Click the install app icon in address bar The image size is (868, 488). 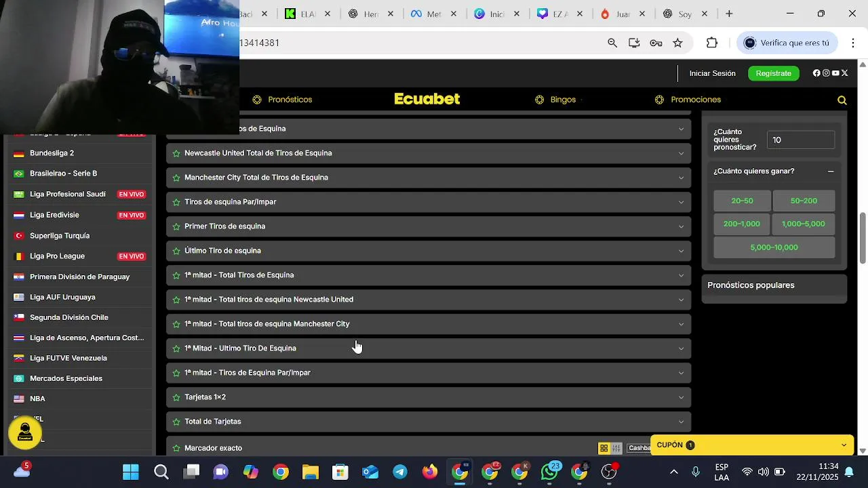634,43
